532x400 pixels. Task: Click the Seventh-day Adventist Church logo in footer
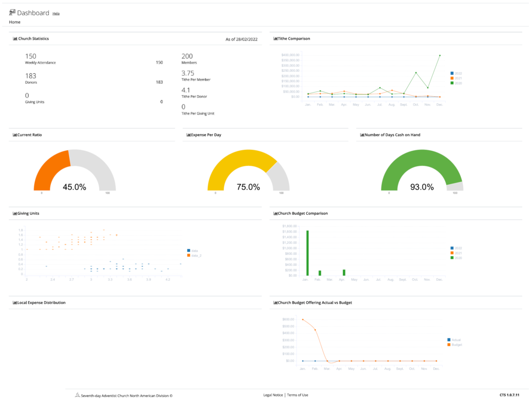click(77, 395)
